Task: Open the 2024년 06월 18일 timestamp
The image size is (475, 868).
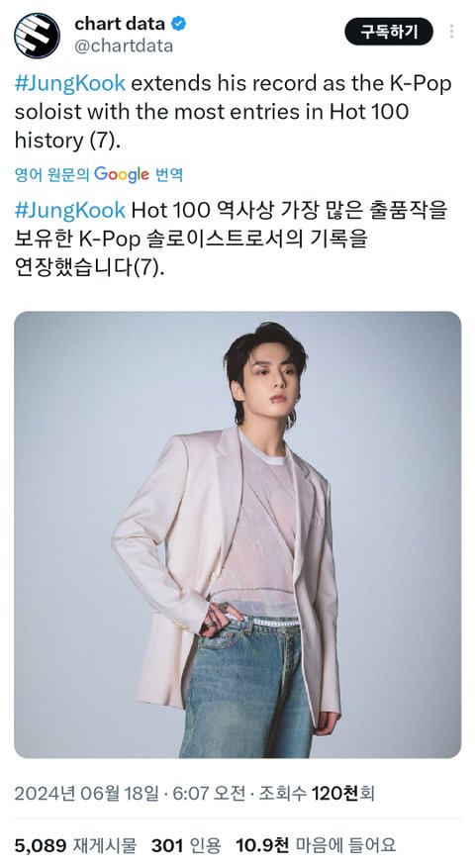Action: tap(86, 793)
